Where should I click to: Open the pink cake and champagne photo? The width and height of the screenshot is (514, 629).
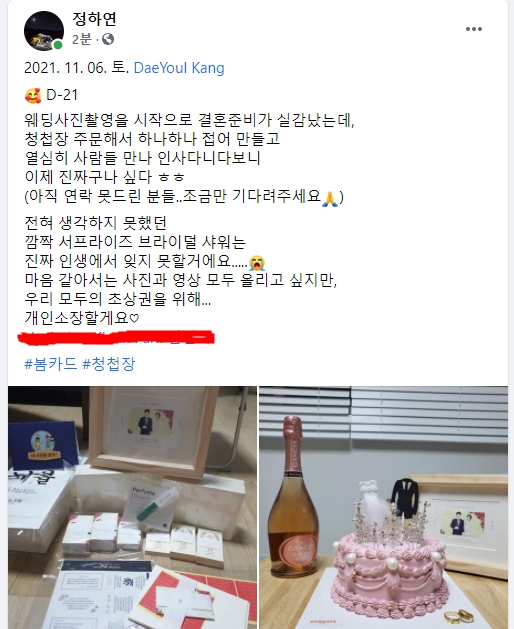point(384,507)
